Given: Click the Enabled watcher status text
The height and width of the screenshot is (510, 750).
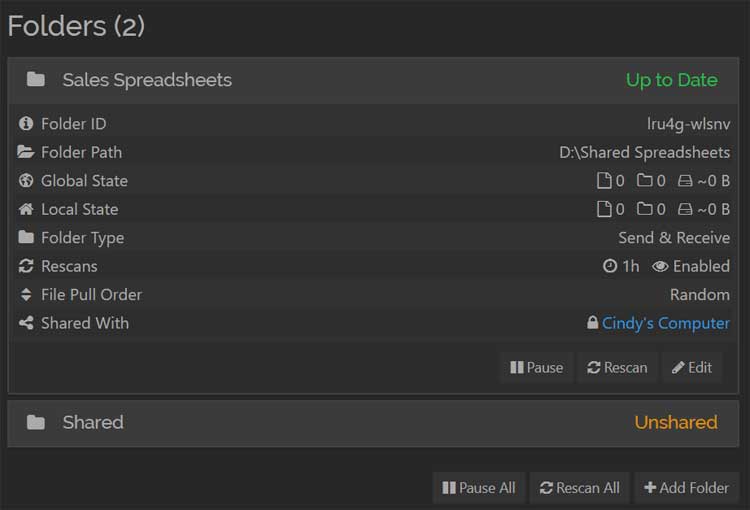Looking at the screenshot, I should click(701, 266).
